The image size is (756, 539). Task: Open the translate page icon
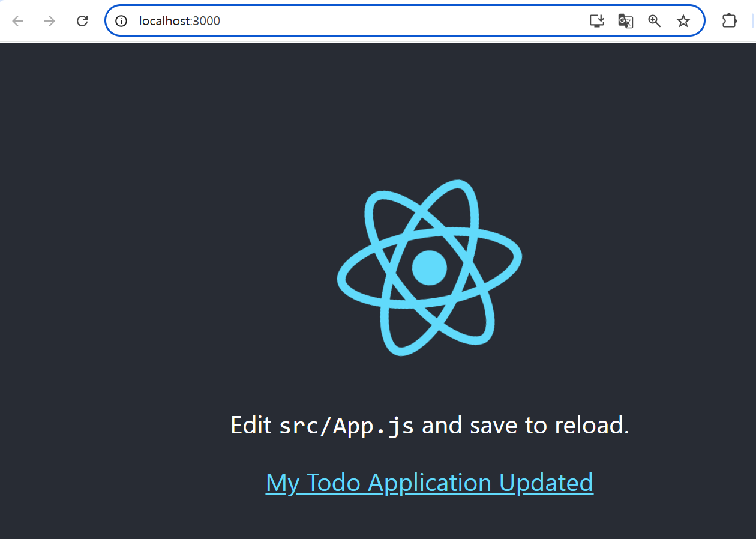626,21
